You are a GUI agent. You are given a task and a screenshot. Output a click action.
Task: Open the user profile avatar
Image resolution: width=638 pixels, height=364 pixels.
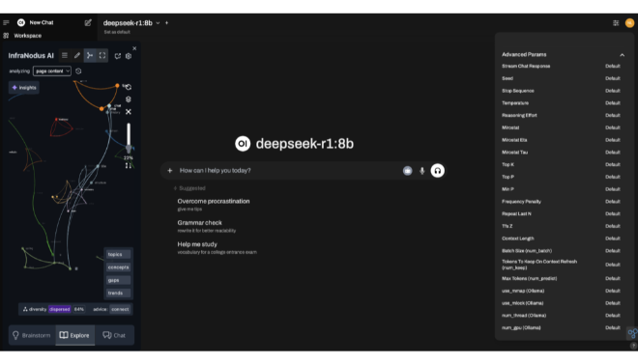click(x=629, y=23)
